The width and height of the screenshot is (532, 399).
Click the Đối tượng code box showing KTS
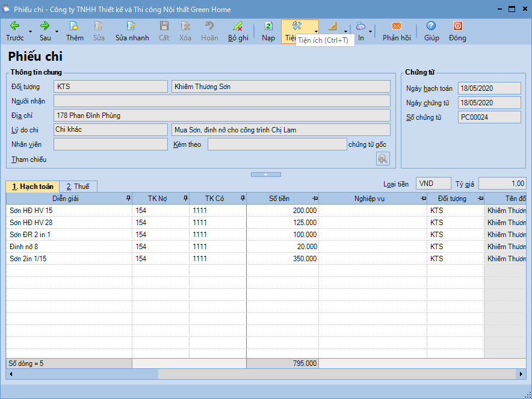(x=111, y=87)
